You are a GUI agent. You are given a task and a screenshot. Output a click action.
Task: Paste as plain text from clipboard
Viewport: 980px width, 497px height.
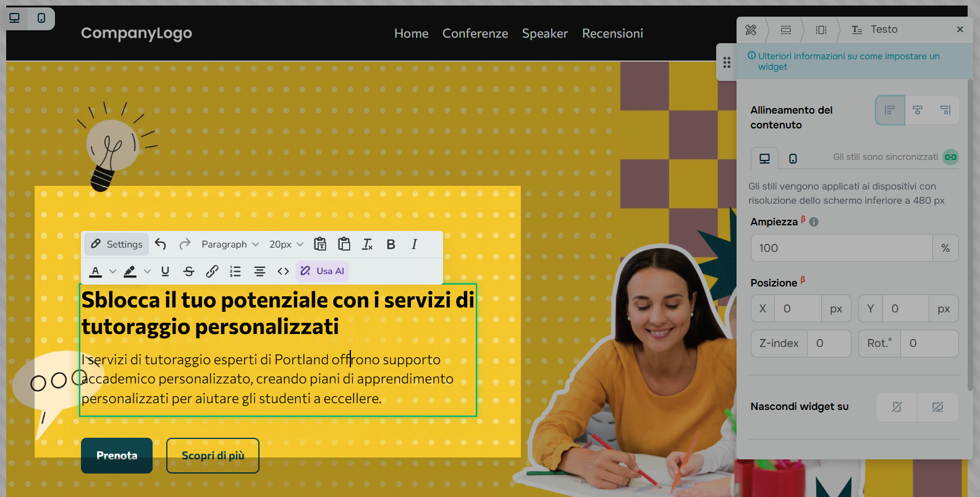320,244
